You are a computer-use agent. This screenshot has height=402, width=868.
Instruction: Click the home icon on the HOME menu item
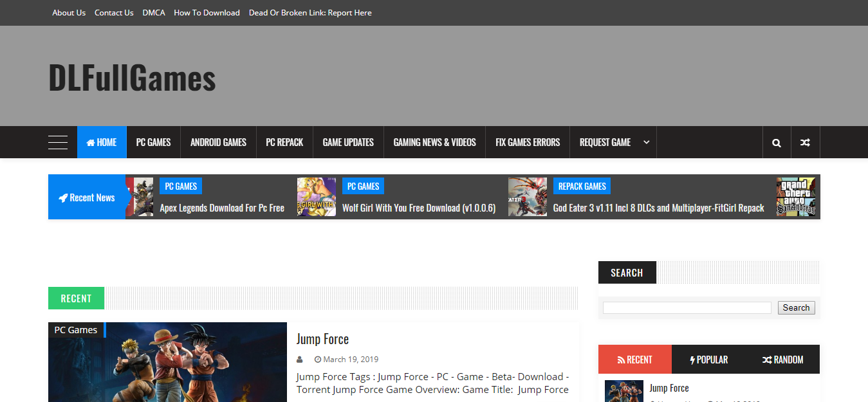(x=91, y=142)
